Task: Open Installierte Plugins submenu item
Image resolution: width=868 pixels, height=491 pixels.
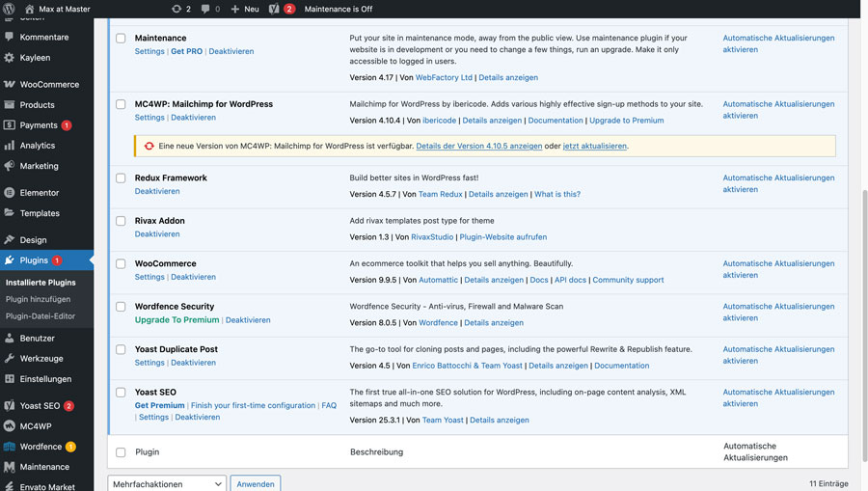Action: [41, 283]
